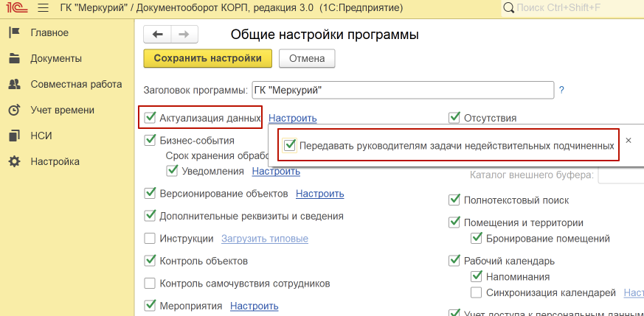Click the question mark help link
The height and width of the screenshot is (316, 644).
561,90
